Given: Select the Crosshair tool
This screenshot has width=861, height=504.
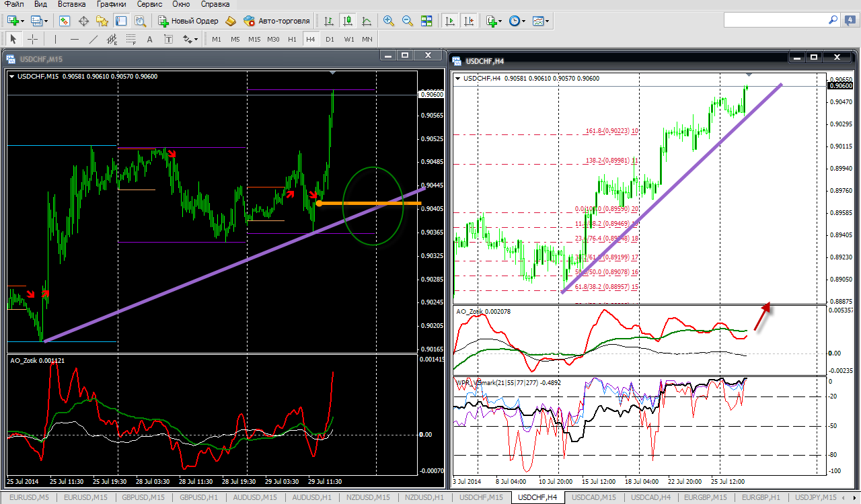Looking at the screenshot, I should pyautogui.click(x=32, y=39).
